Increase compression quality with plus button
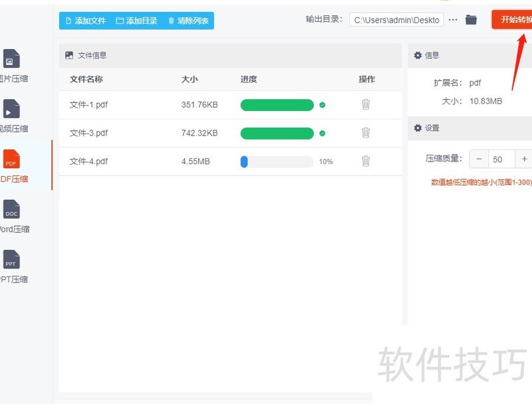The width and height of the screenshot is (532, 404). tap(524, 159)
